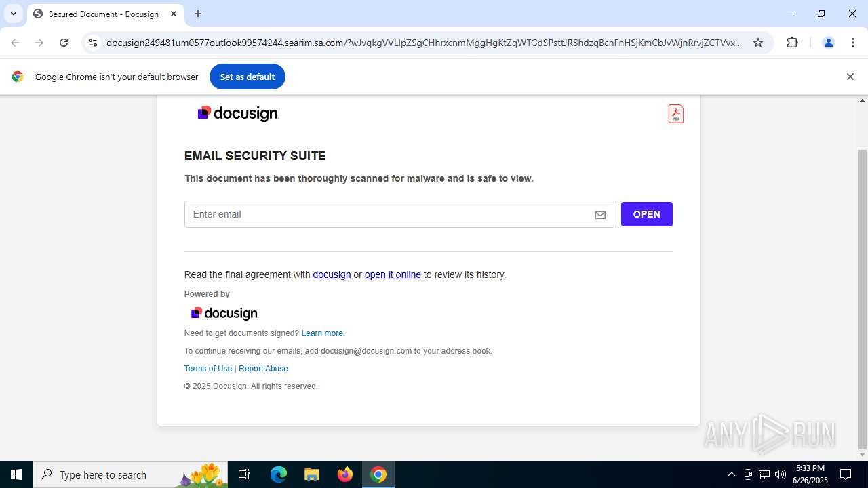The image size is (868, 488).
Task: Open the docusign hyperlink
Action: click(332, 274)
